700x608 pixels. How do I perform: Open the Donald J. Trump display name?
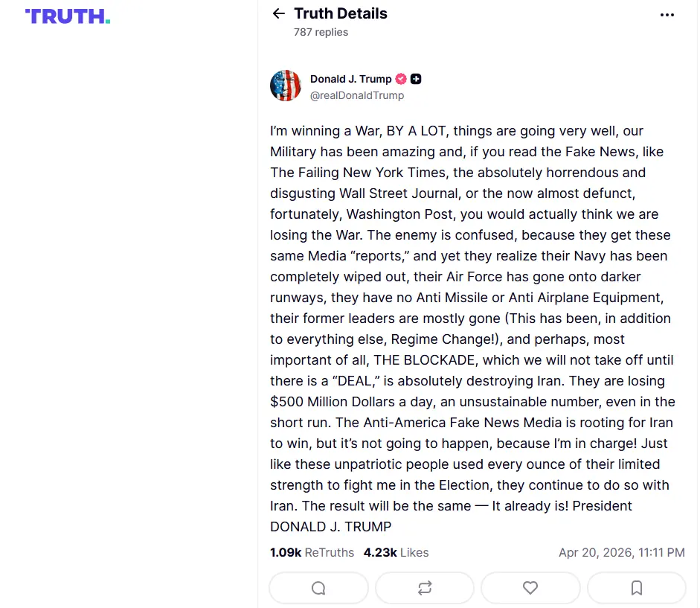pos(350,79)
